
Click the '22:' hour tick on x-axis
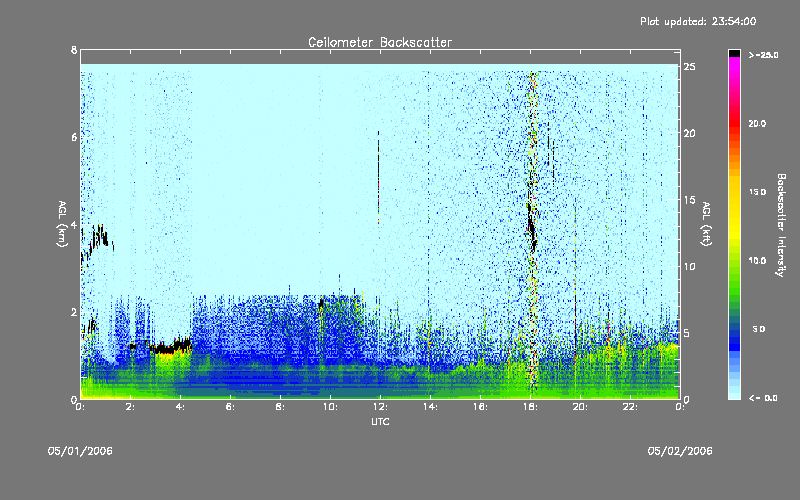630,407
